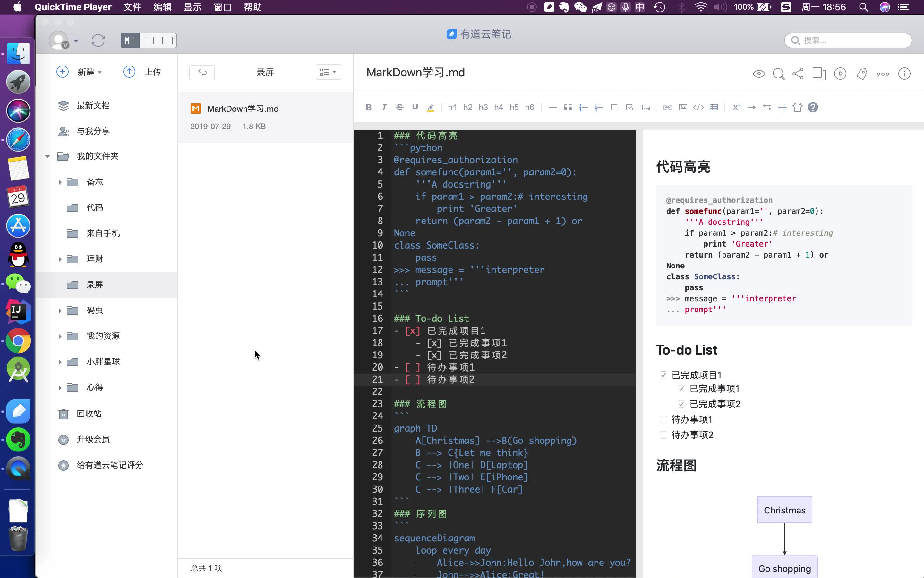This screenshot has height=578, width=924.
Task: Insert a superscript math formula
Action: point(737,108)
